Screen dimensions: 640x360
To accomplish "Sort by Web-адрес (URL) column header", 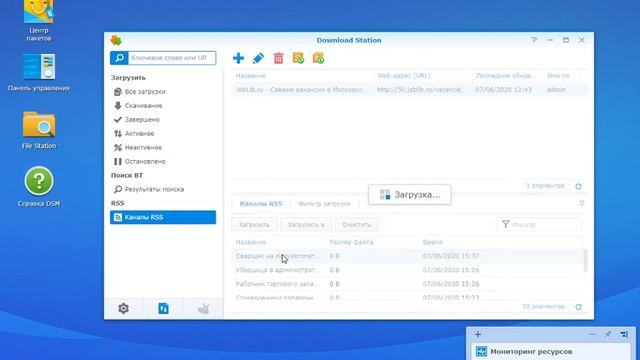I will (404, 76).
